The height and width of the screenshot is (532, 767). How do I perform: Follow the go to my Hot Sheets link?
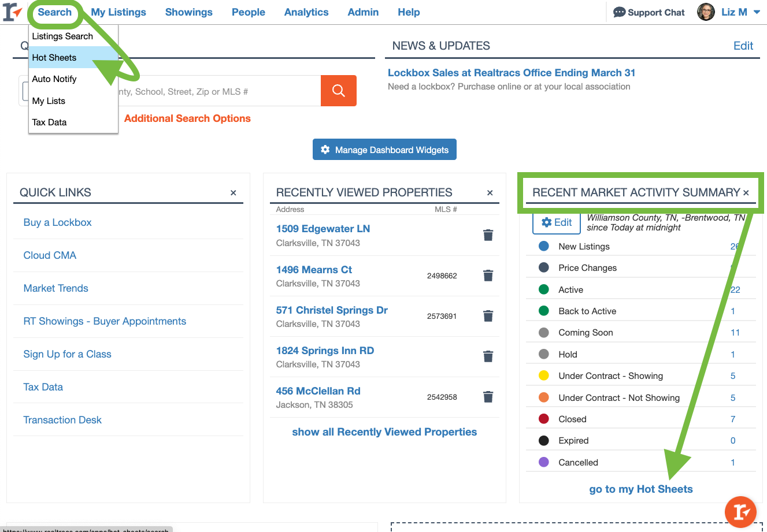(x=640, y=489)
